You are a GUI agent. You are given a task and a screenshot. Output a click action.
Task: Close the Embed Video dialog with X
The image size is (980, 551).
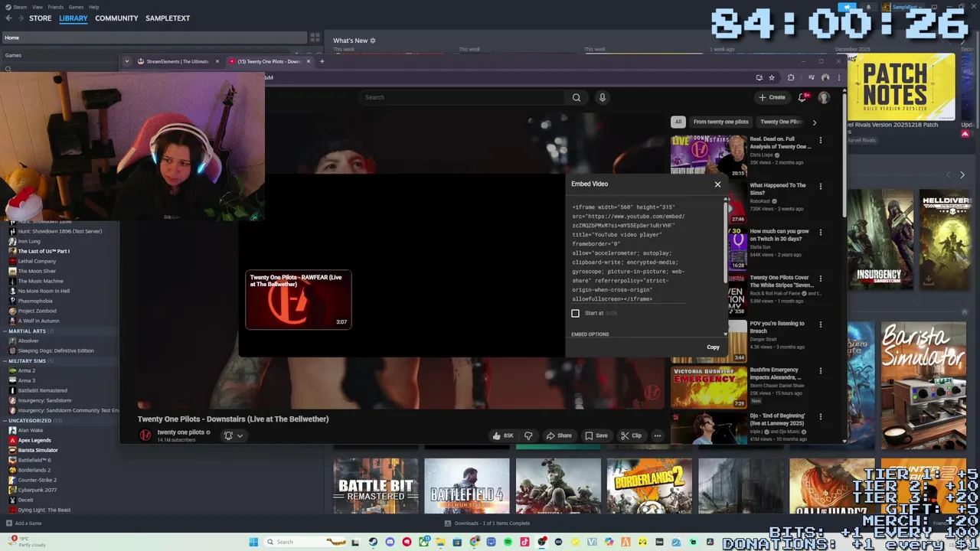pos(717,184)
